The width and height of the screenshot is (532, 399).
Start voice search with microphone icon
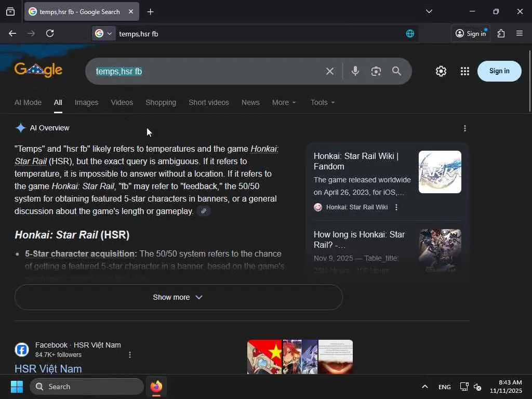click(x=355, y=71)
